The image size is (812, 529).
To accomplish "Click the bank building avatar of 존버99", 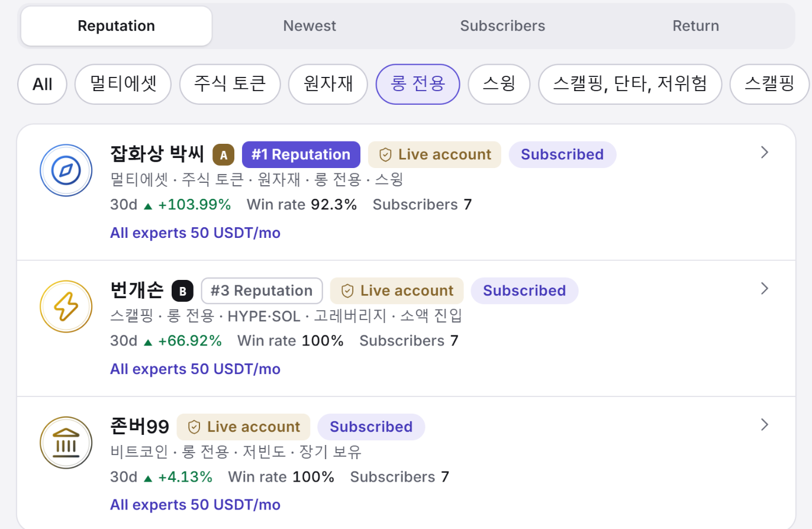I will tap(66, 443).
